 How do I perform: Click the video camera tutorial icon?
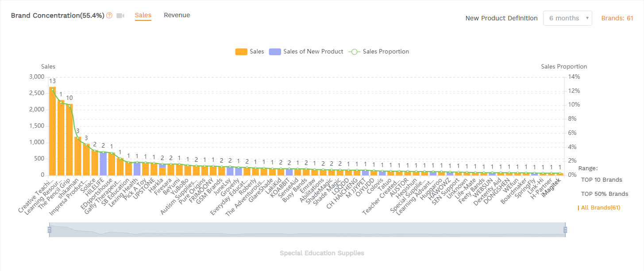tap(120, 16)
